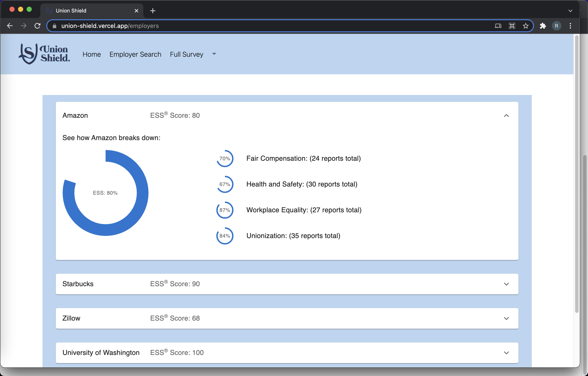The image size is (588, 376).
Task: Click the Union Shield logo
Action: point(44,54)
